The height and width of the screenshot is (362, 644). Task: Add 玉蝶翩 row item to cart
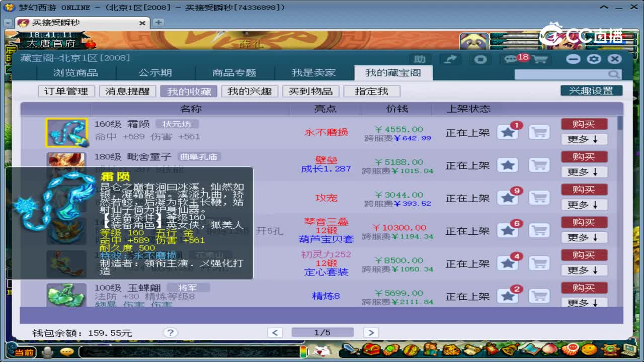539,296
